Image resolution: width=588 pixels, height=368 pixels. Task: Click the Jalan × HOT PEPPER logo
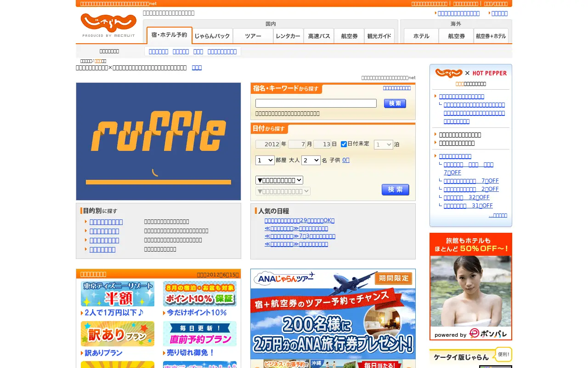(x=471, y=73)
